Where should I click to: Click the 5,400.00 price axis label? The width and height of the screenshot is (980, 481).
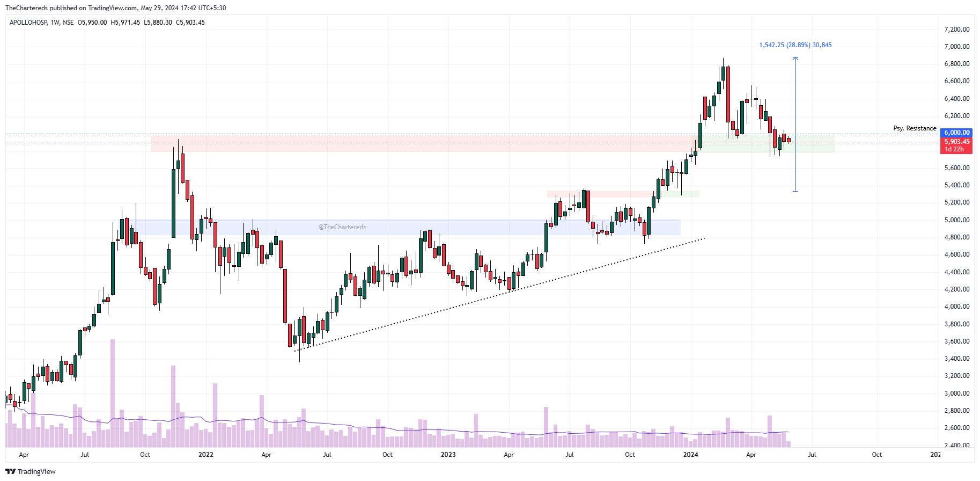click(x=957, y=185)
